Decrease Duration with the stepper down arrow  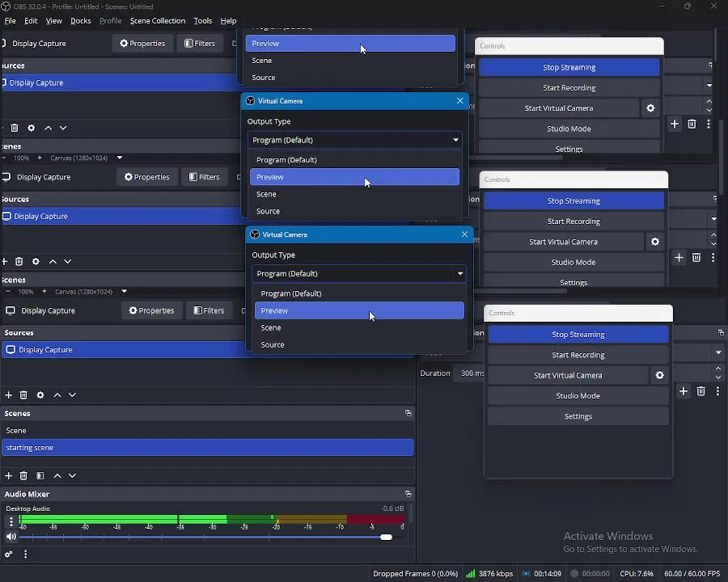(718, 377)
